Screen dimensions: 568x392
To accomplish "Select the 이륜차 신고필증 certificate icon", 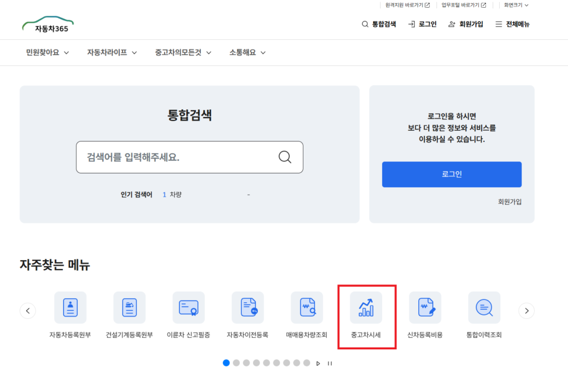I will tap(189, 308).
